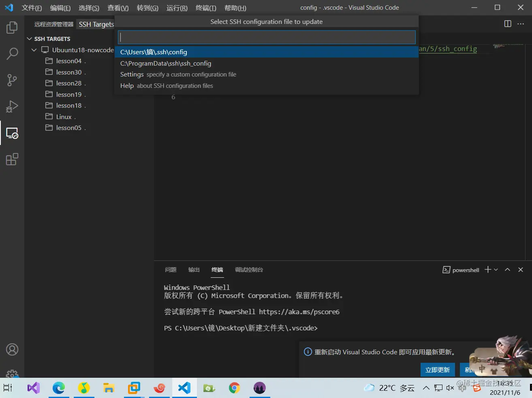Maximize the terminal panel with the up arrow
This screenshot has height=398, width=532.
pos(507,270)
